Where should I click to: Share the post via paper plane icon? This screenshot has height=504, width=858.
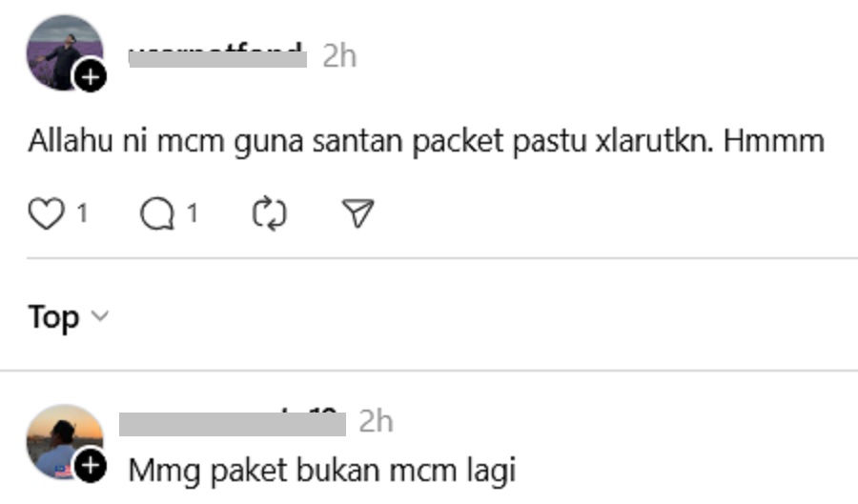[357, 212]
